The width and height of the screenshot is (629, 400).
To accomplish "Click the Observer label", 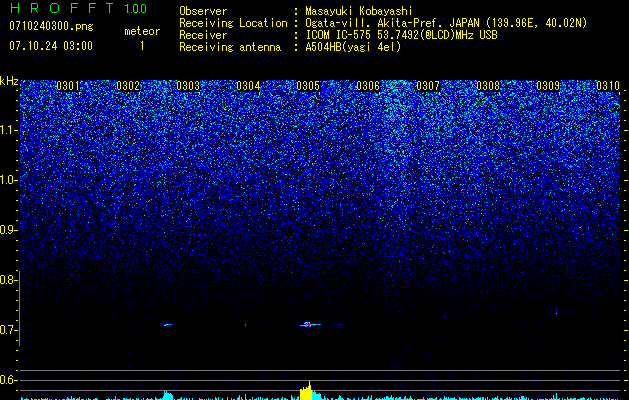I will coord(203,11).
